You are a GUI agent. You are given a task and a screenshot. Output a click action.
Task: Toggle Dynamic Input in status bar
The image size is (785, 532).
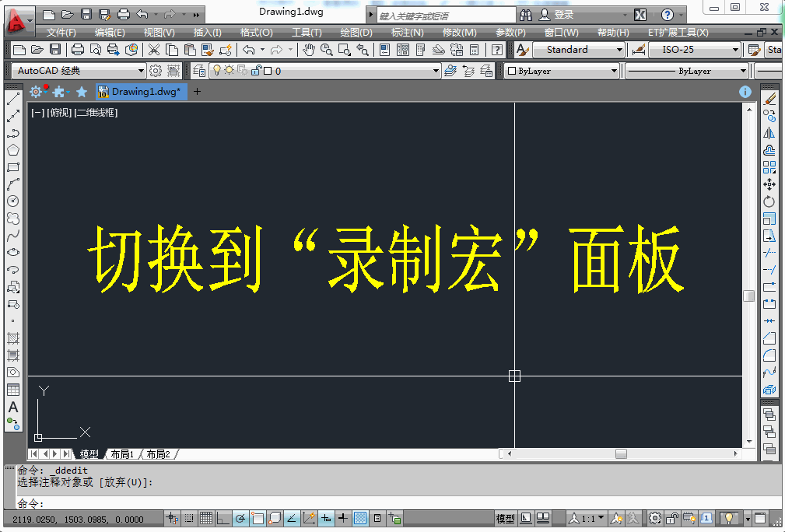click(326, 519)
